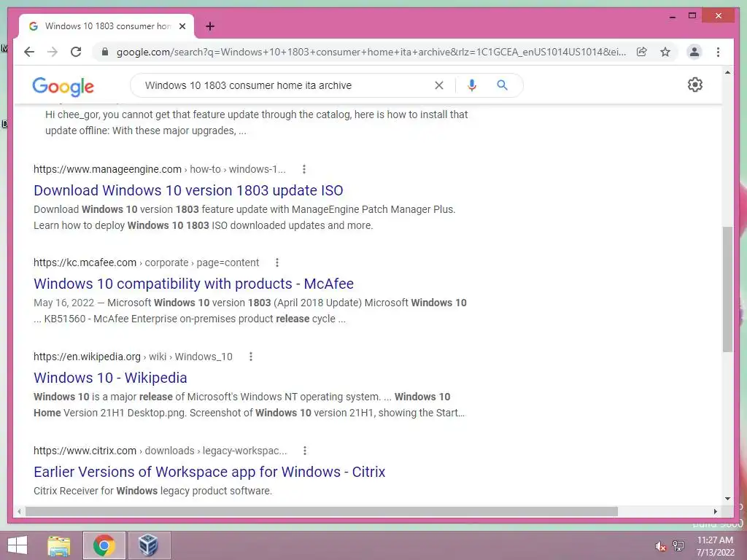The width and height of the screenshot is (747, 560).
Task: Open Windows 10 compatibility with products - McAfee
Action: [x=193, y=284]
